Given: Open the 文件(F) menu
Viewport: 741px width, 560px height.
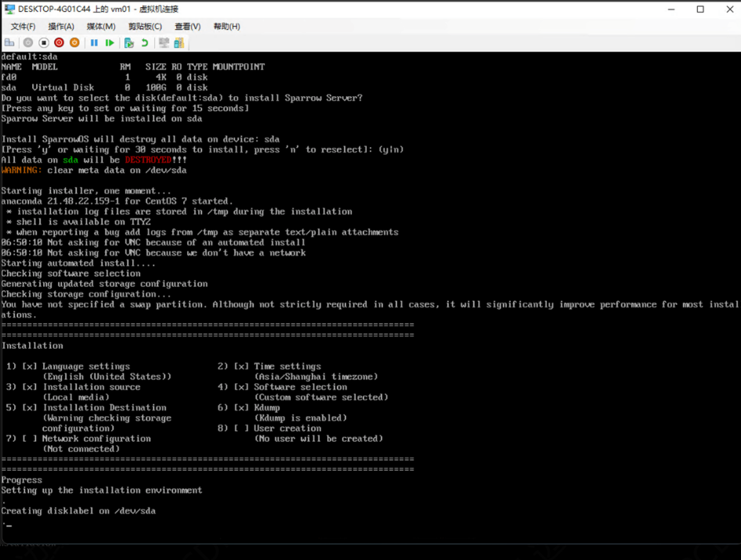Looking at the screenshot, I should 23,27.
